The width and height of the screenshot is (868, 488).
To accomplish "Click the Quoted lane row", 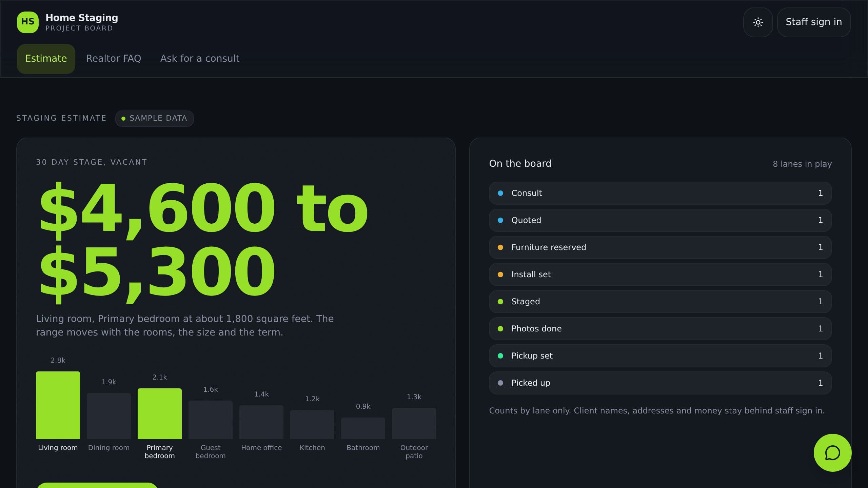I will (660, 220).
